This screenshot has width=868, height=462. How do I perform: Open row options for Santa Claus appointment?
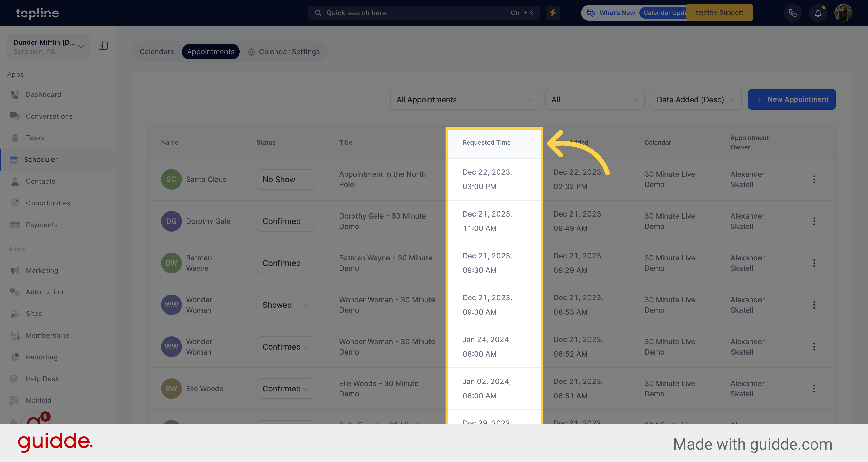pyautogui.click(x=814, y=179)
